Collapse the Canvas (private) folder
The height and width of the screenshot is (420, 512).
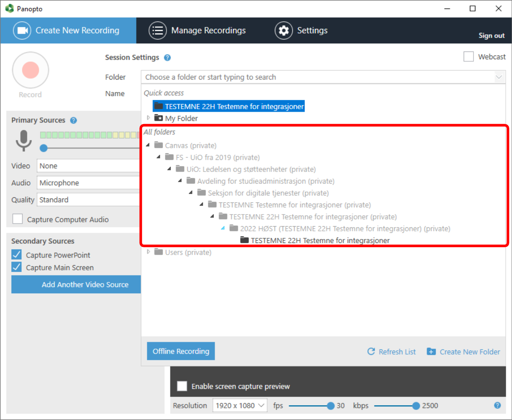click(x=148, y=145)
